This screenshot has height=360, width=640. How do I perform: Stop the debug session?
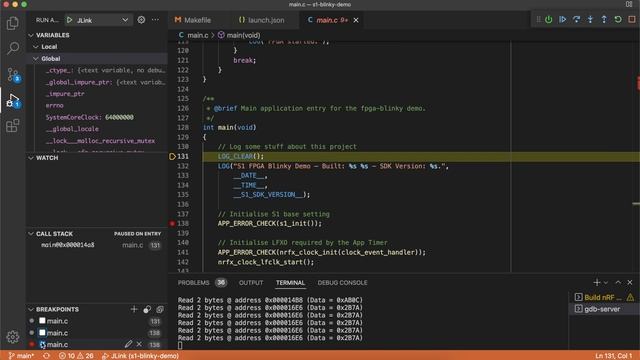(632, 20)
